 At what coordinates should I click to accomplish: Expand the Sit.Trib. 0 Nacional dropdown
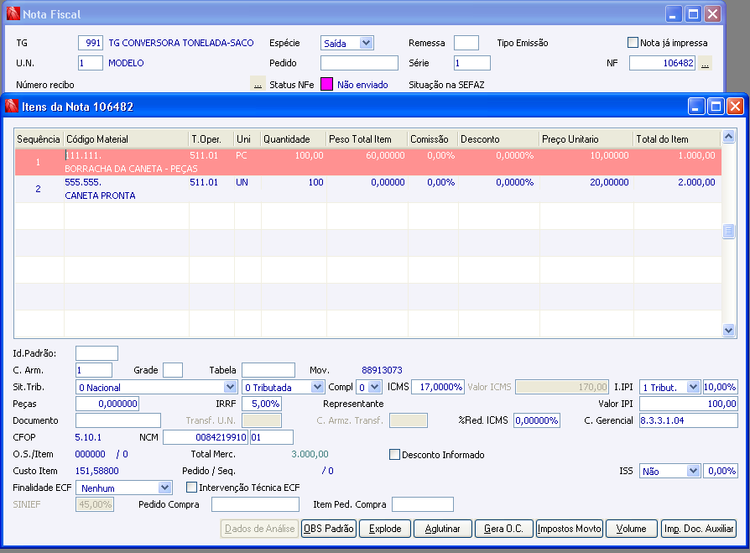230,387
